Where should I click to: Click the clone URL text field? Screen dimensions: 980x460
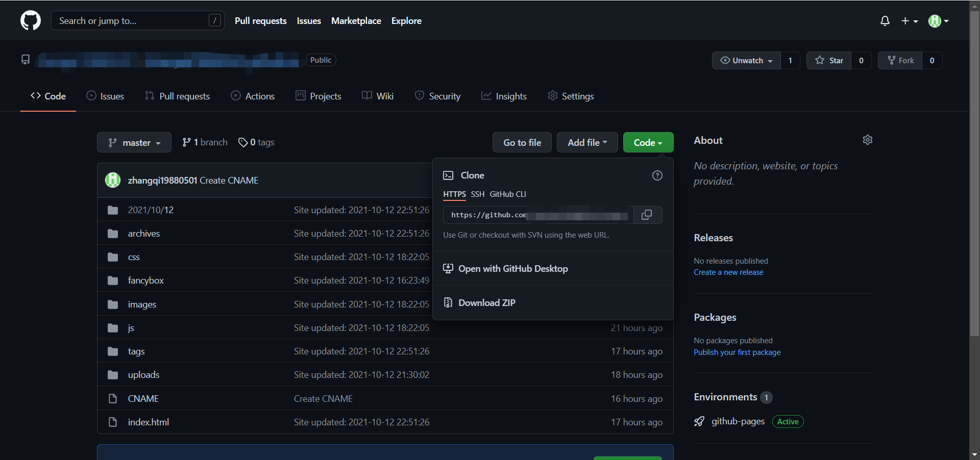538,215
